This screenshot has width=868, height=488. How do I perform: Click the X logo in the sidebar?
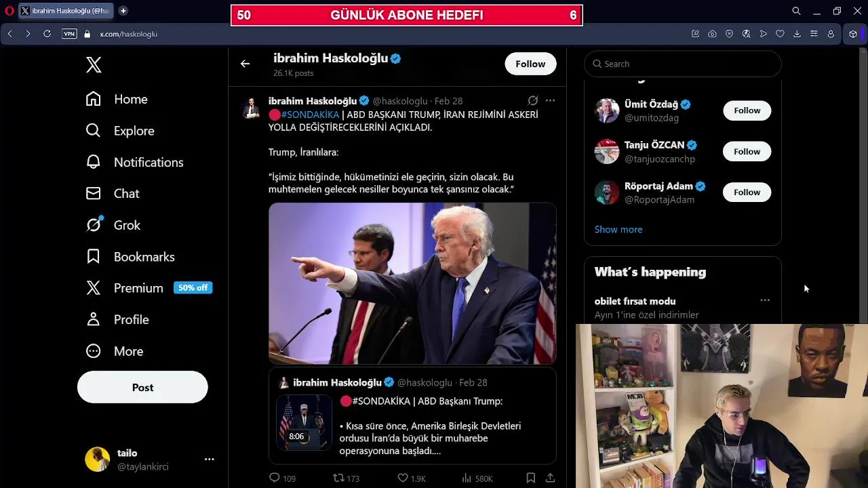click(94, 65)
